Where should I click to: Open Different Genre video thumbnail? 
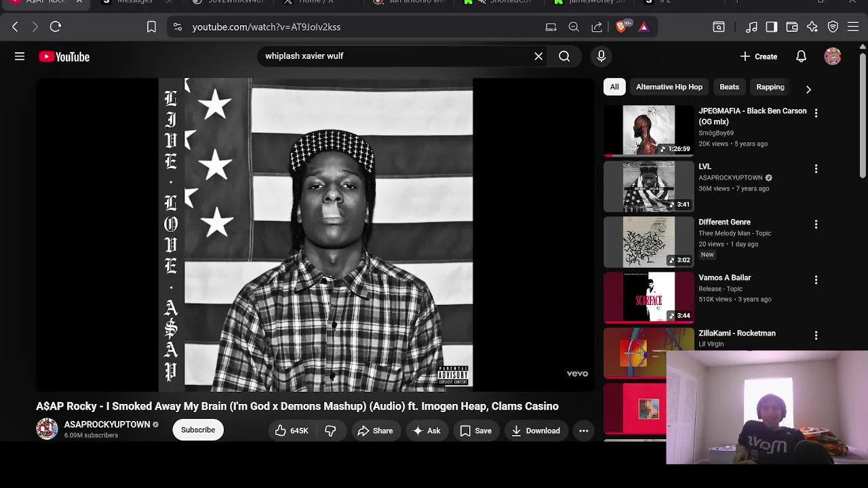click(x=649, y=242)
